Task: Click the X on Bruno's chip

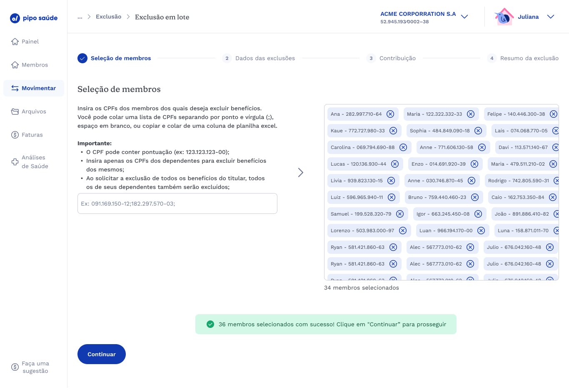Action: tap(475, 197)
